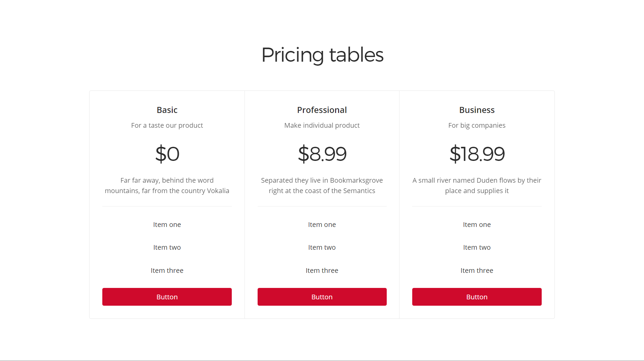
Task: Click Item one in the Business column
Action: (x=477, y=225)
